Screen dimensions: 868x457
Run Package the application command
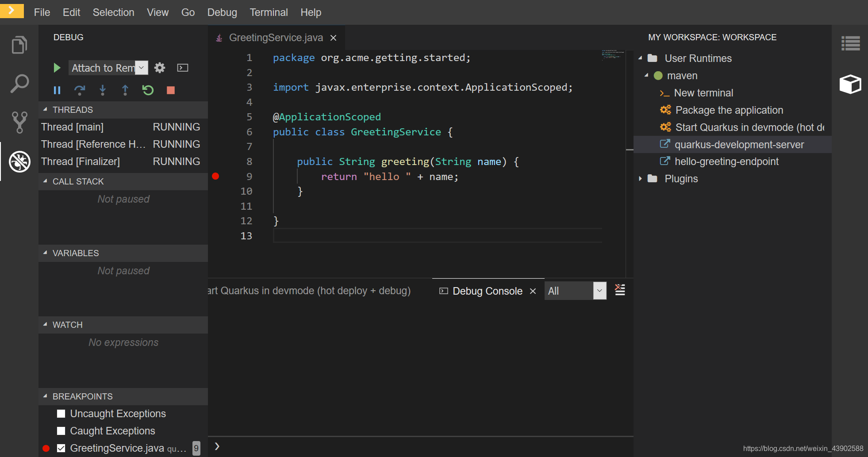tap(729, 110)
